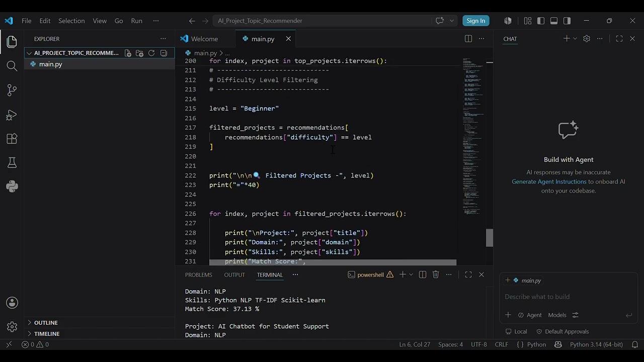Switch to the Welcome tab

204,39
